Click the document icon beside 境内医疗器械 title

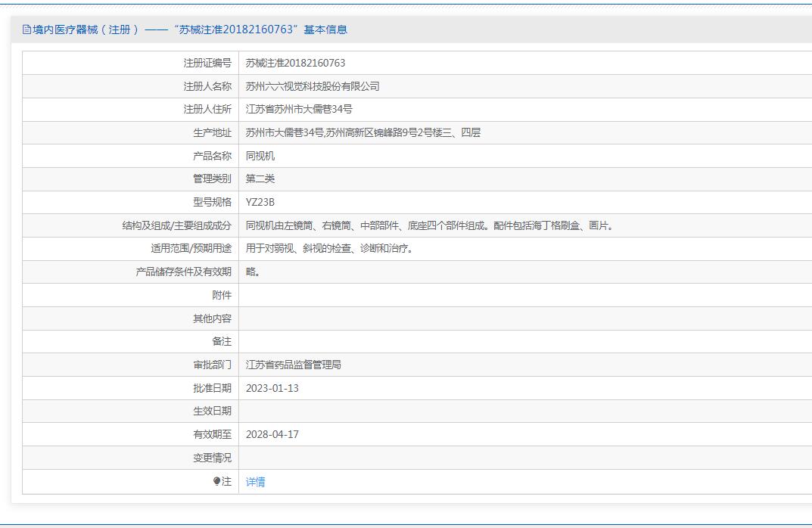pos(27,30)
